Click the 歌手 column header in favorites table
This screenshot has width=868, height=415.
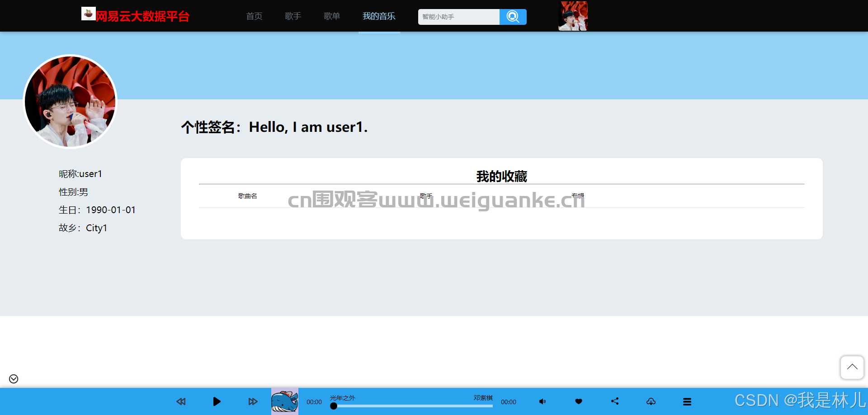point(426,196)
